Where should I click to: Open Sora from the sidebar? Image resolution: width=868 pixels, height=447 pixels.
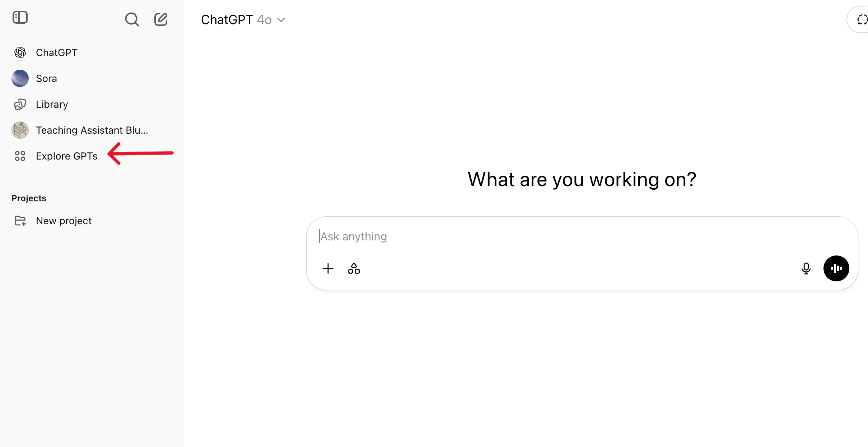[x=46, y=79]
